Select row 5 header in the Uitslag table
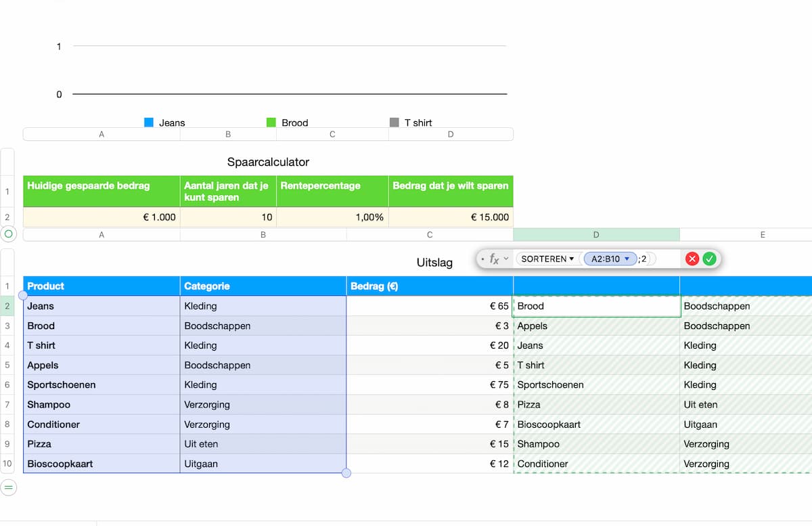This screenshot has height=526, width=812. 7,365
